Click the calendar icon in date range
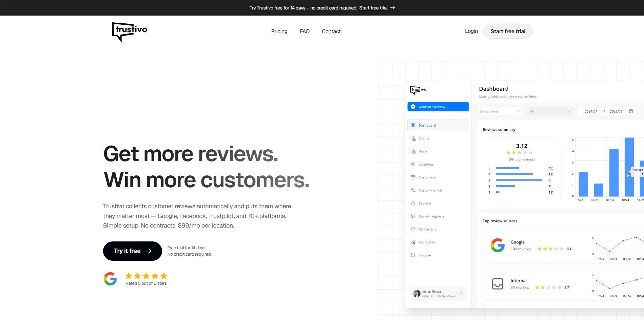This screenshot has height=320, width=644. tap(631, 111)
